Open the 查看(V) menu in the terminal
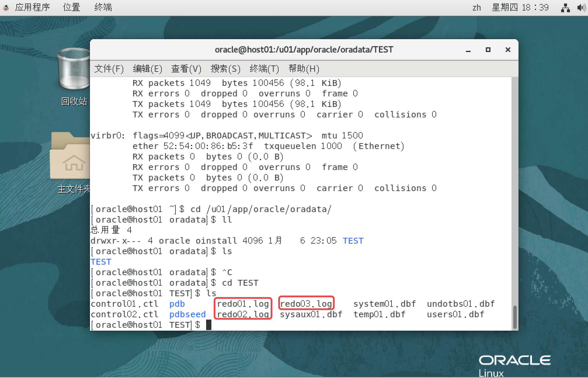The height and width of the screenshot is (378, 588). (186, 69)
